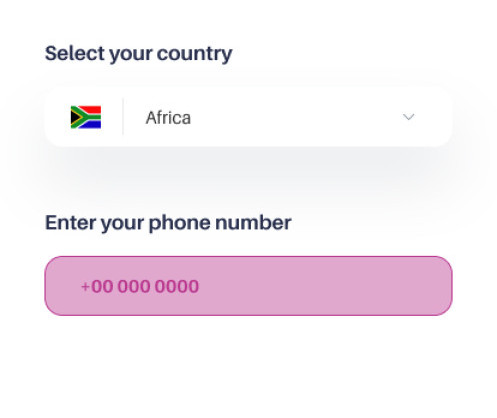Select the Africa text in the dropdown
Image resolution: width=497 pixels, height=418 pixels.
point(168,118)
